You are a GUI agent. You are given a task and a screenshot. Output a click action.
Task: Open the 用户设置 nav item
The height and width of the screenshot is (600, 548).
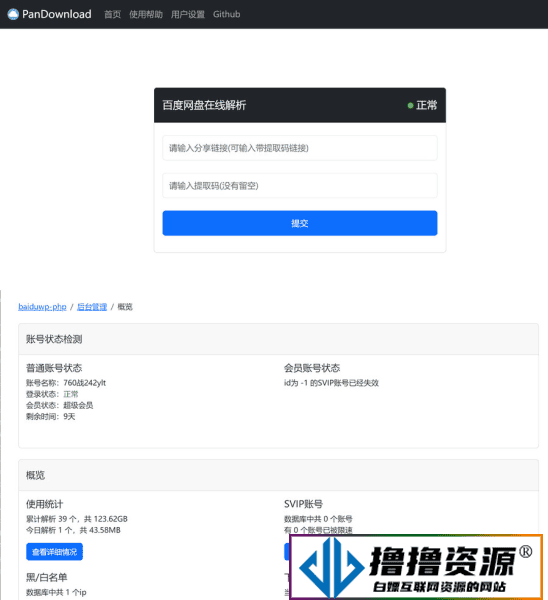click(188, 15)
